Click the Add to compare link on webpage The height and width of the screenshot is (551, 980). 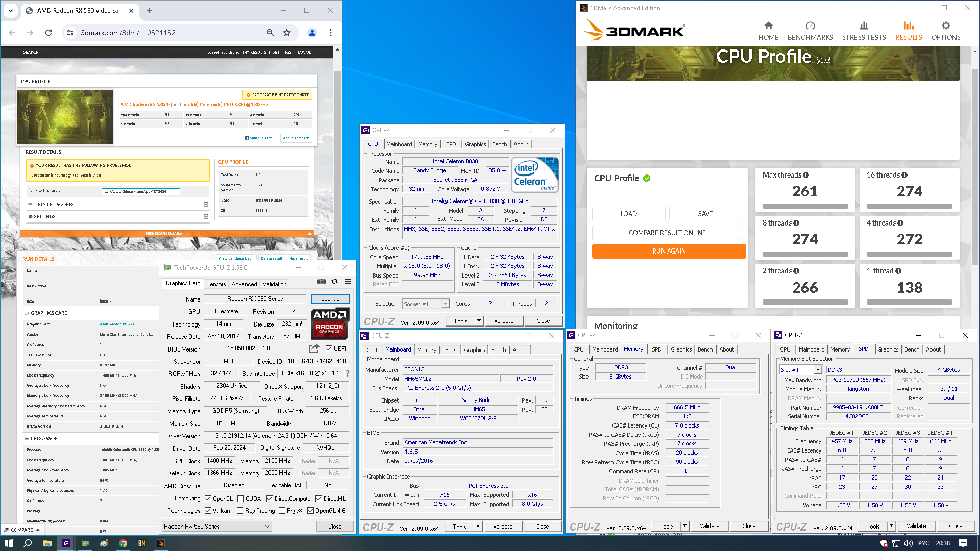point(296,138)
